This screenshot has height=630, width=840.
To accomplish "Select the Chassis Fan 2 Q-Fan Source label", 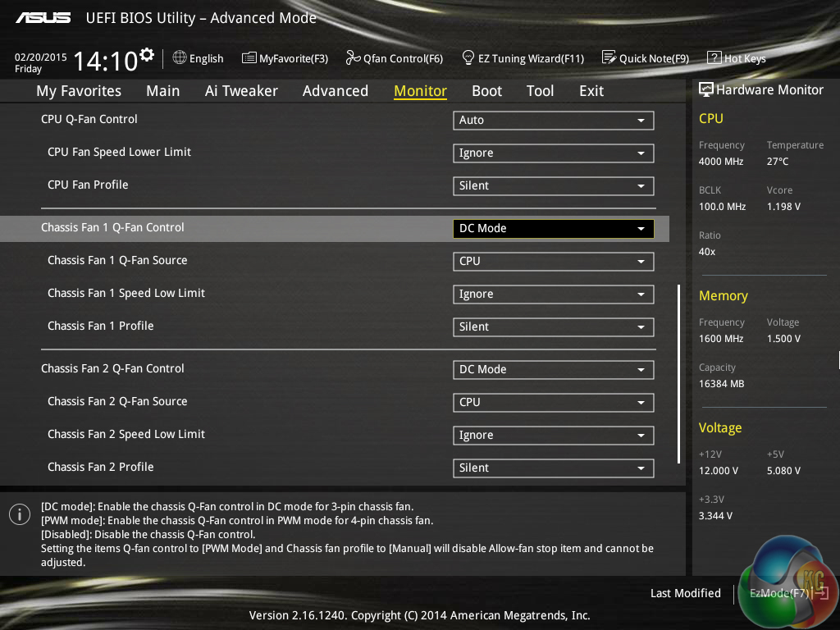I will coord(117,401).
